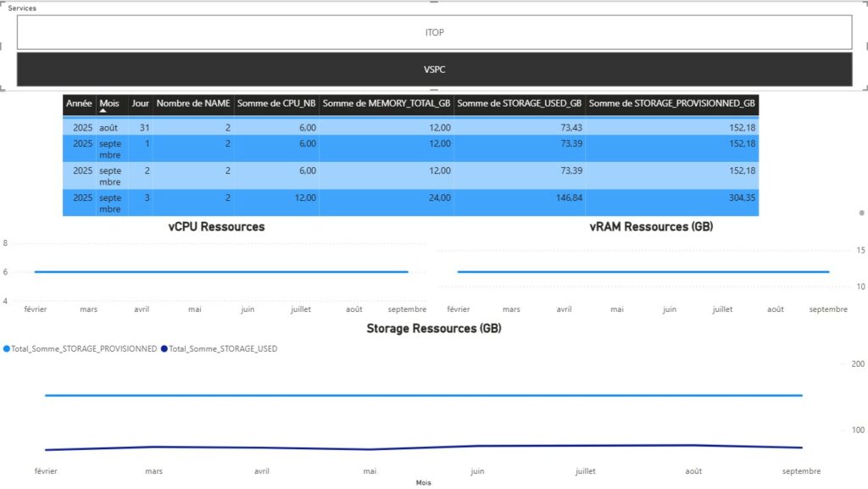The width and height of the screenshot is (868, 489).
Task: Click the light blue STORAGE_PROVISIONNED legend dot
Action: [x=8, y=348]
